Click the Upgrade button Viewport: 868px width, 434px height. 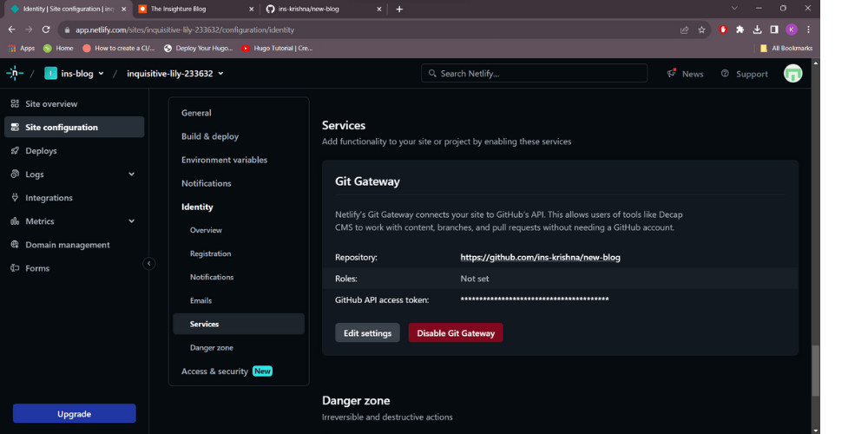click(74, 413)
